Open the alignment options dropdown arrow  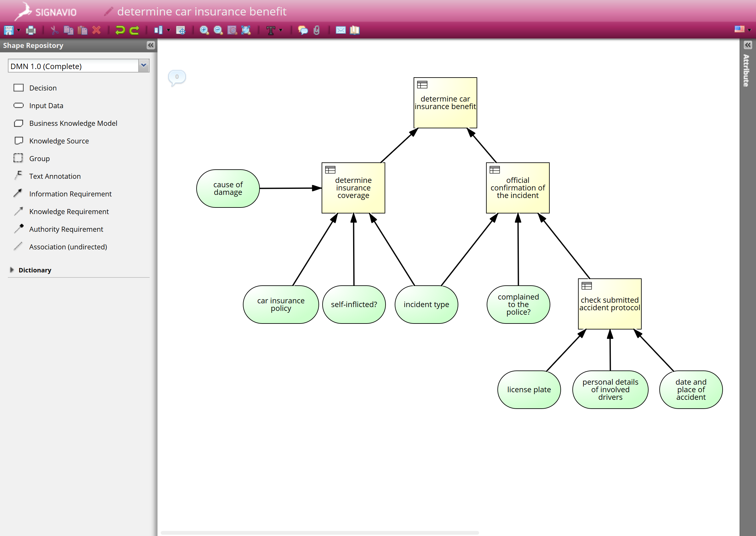click(x=169, y=30)
